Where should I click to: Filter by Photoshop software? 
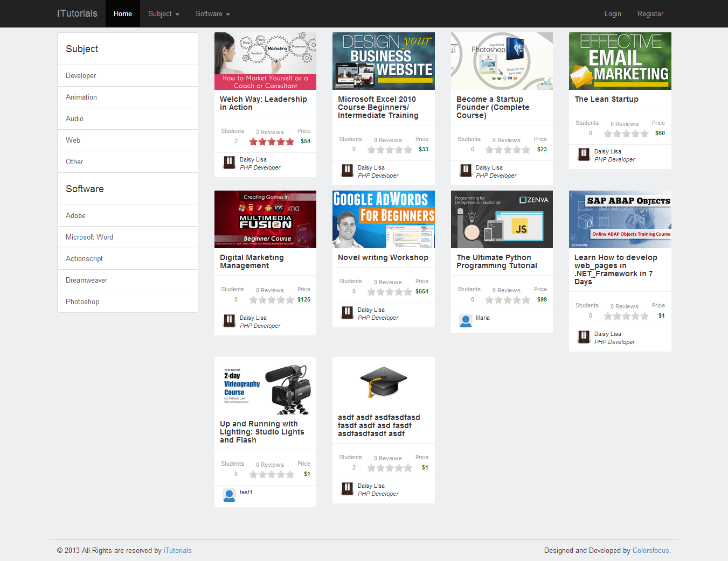(128, 302)
